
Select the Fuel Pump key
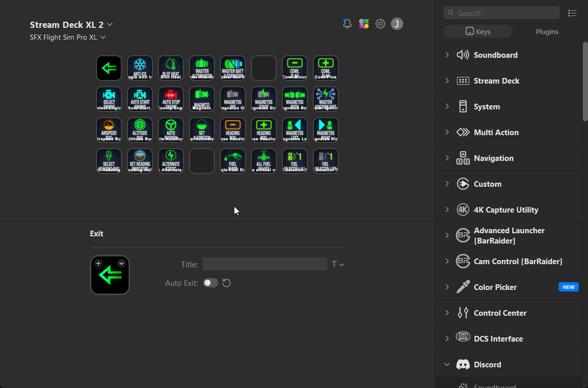click(233, 161)
